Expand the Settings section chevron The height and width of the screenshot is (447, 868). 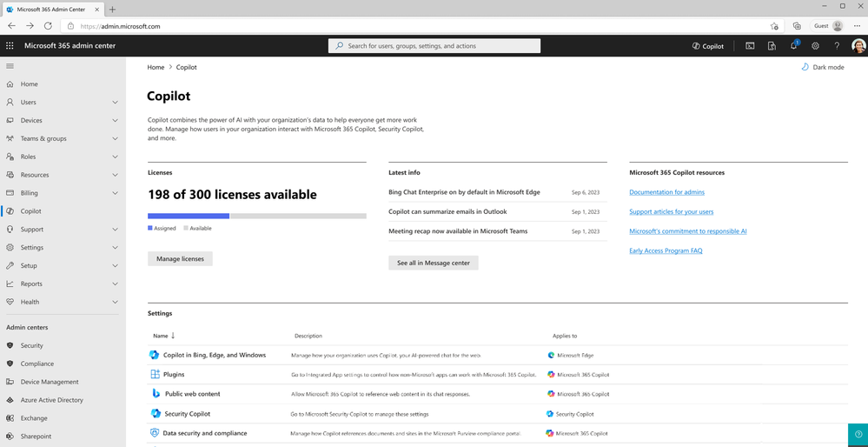[x=116, y=248]
